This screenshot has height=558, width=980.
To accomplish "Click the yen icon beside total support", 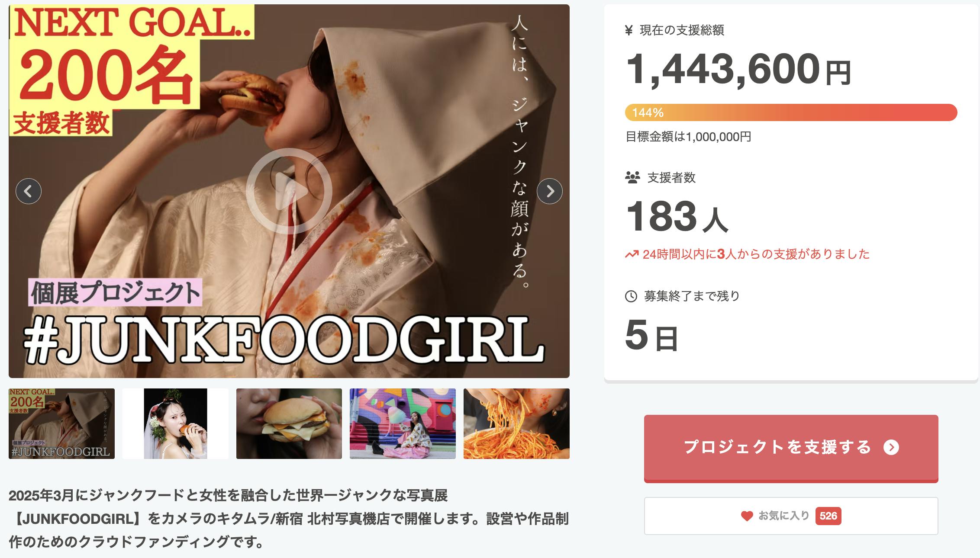I will (629, 30).
